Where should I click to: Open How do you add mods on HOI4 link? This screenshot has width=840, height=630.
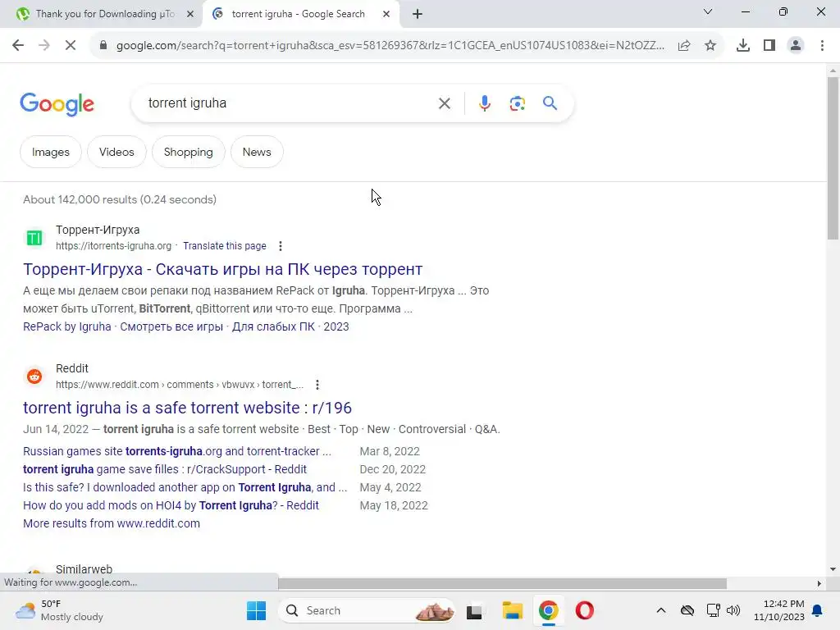tap(171, 505)
